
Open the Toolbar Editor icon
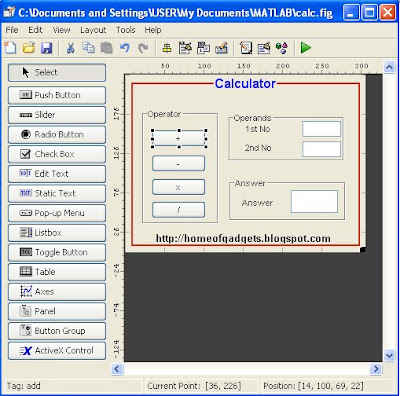coord(221,48)
